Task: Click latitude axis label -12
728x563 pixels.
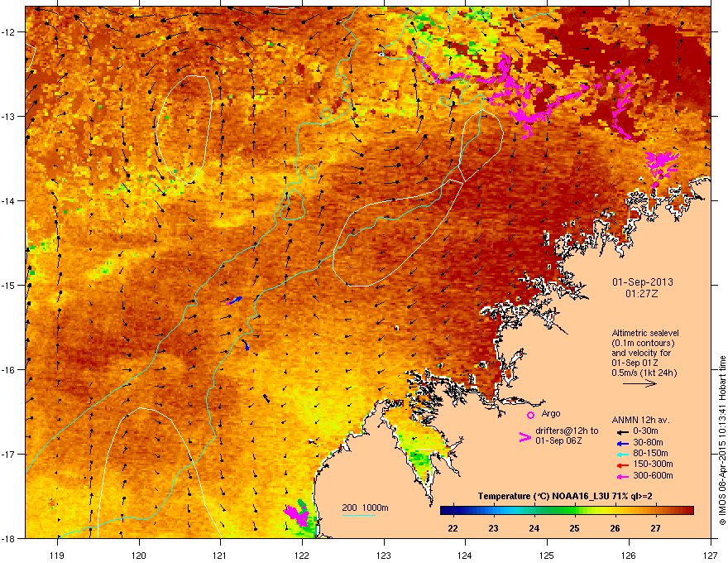Action: pyautogui.click(x=9, y=32)
